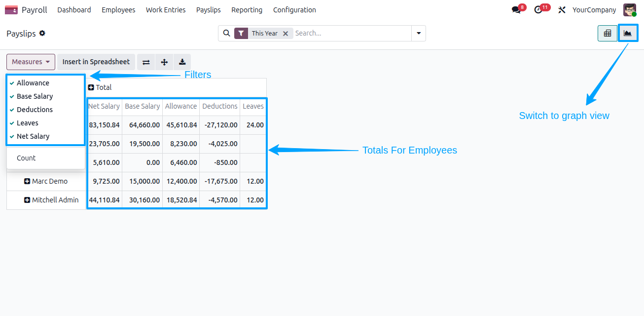Click the -4,025.00 deductions cell

[x=220, y=144]
